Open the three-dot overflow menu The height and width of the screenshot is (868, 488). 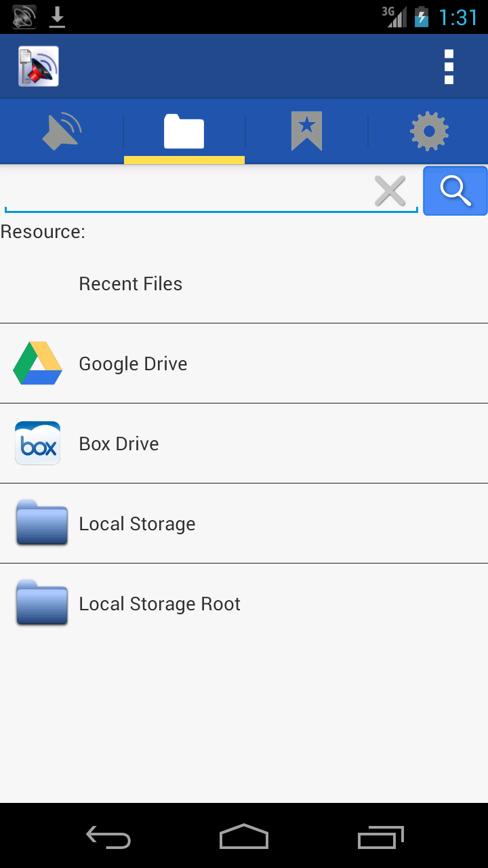(448, 66)
